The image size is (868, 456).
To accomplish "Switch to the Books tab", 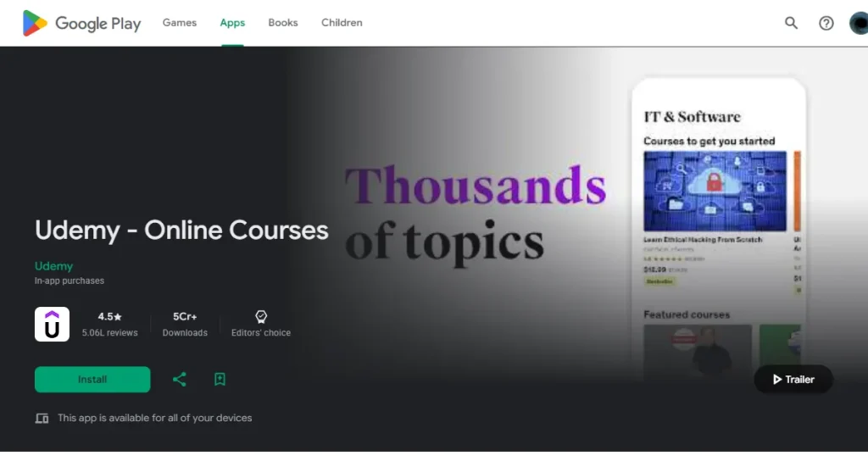I will pyautogui.click(x=283, y=23).
